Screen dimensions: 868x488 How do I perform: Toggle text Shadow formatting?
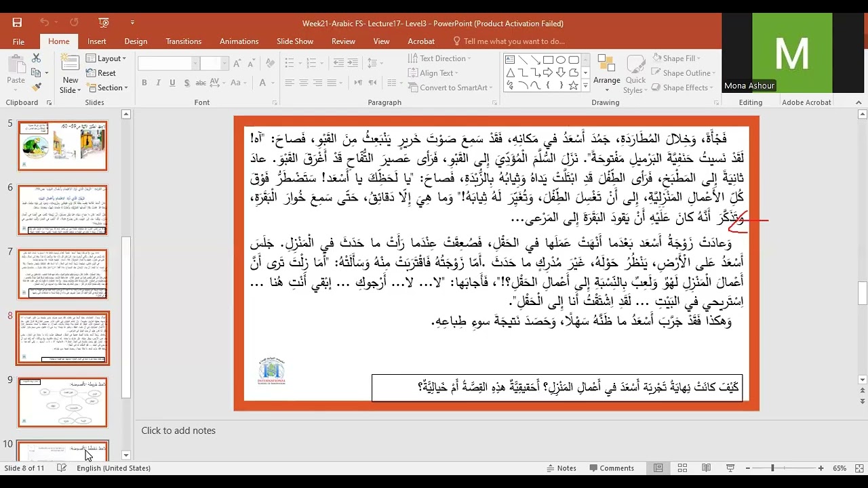[187, 83]
